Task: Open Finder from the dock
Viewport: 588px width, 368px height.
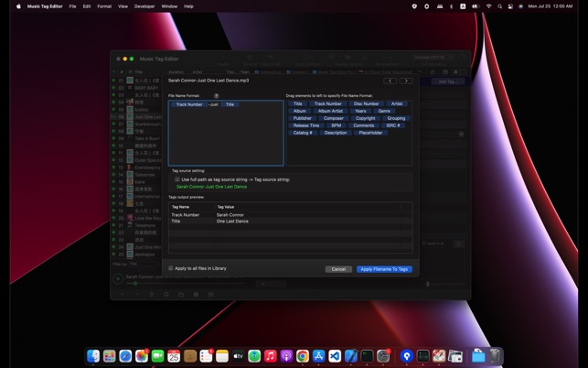Action: pyautogui.click(x=93, y=356)
